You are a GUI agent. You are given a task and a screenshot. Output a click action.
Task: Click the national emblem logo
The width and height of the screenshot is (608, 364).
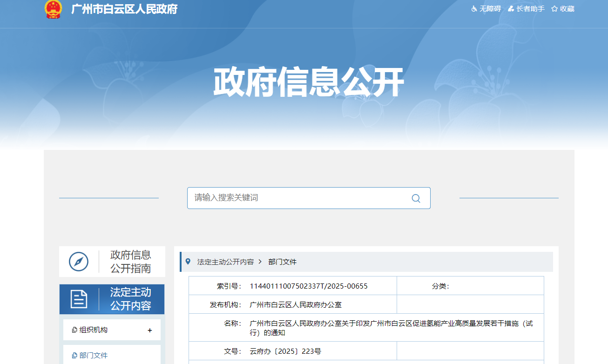(53, 9)
